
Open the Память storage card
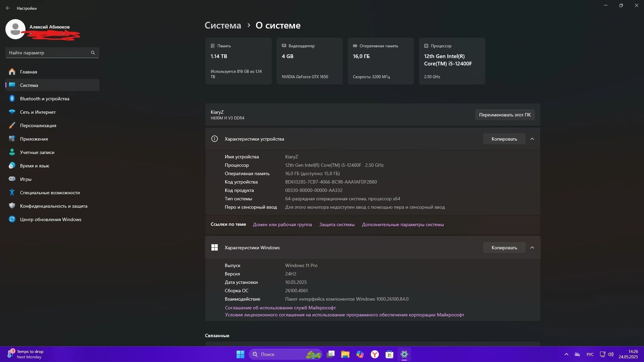(238, 61)
